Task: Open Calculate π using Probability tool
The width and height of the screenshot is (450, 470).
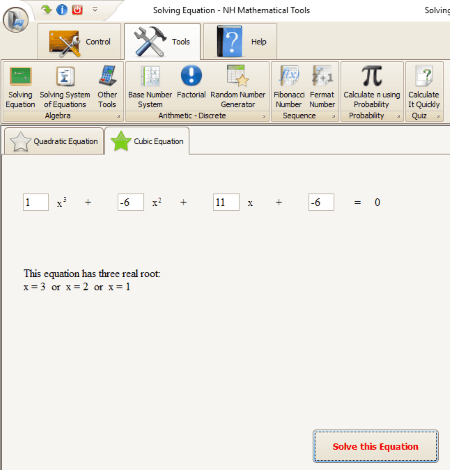Action: pyautogui.click(x=372, y=87)
